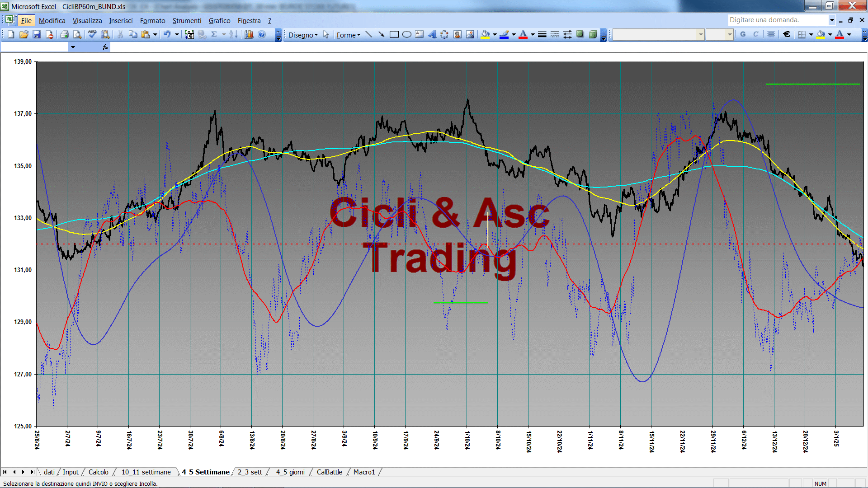Switch to the CalBattle sheet tab
Viewport: 868px width, 488px height.
(x=329, y=472)
